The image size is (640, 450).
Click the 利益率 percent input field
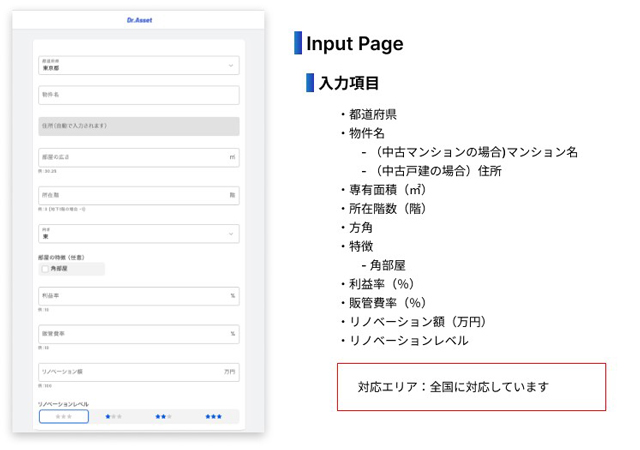[x=139, y=296]
